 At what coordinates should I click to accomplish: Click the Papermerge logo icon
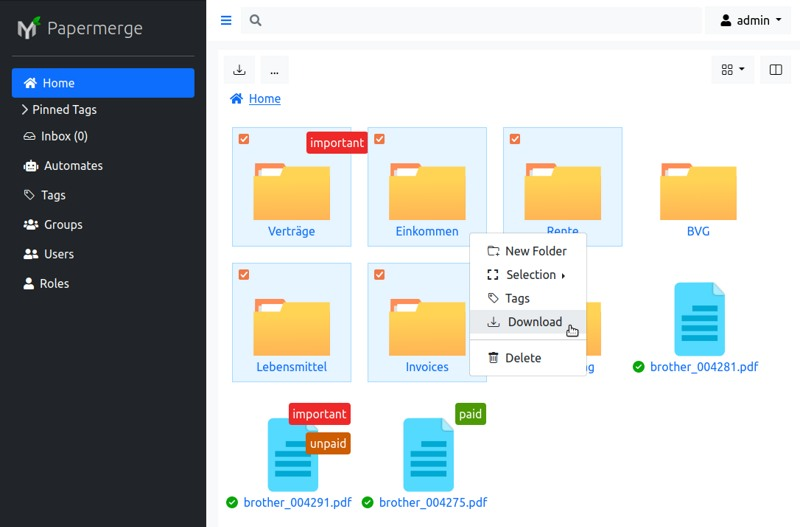click(x=28, y=28)
